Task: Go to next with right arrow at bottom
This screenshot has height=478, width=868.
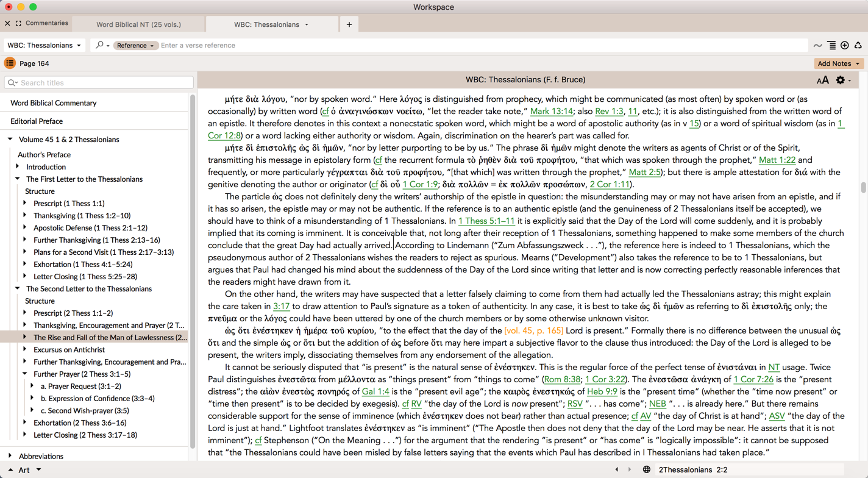Action: [630, 469]
